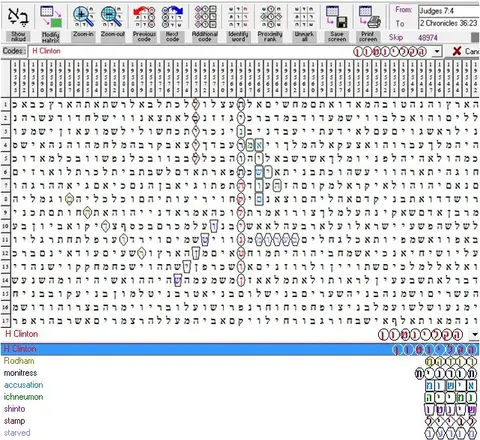Click the Skip value 48974

point(428,38)
